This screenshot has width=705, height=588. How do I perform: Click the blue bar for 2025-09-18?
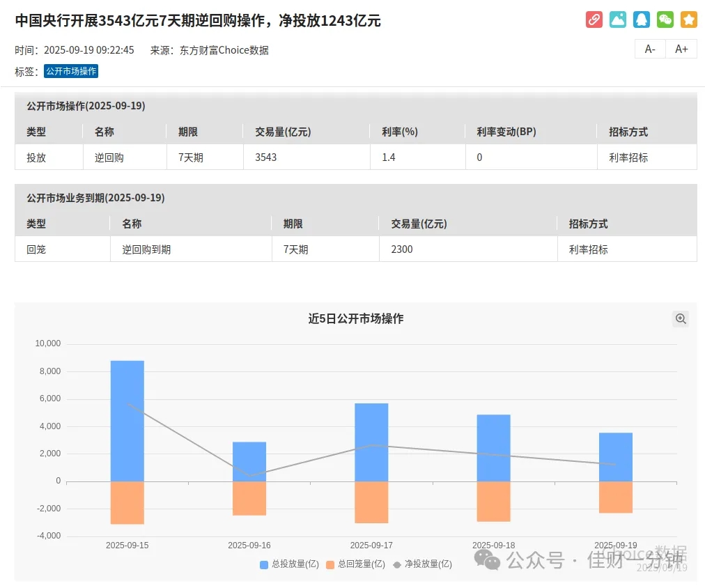494,448
